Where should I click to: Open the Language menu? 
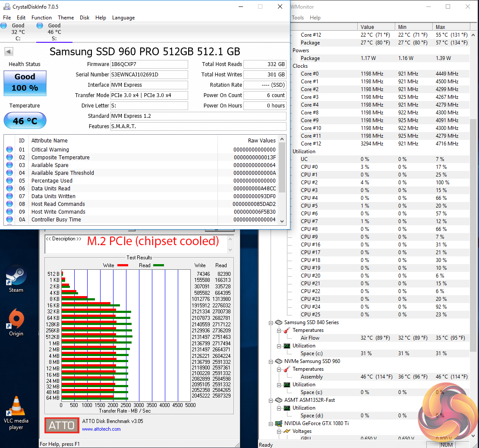123,18
